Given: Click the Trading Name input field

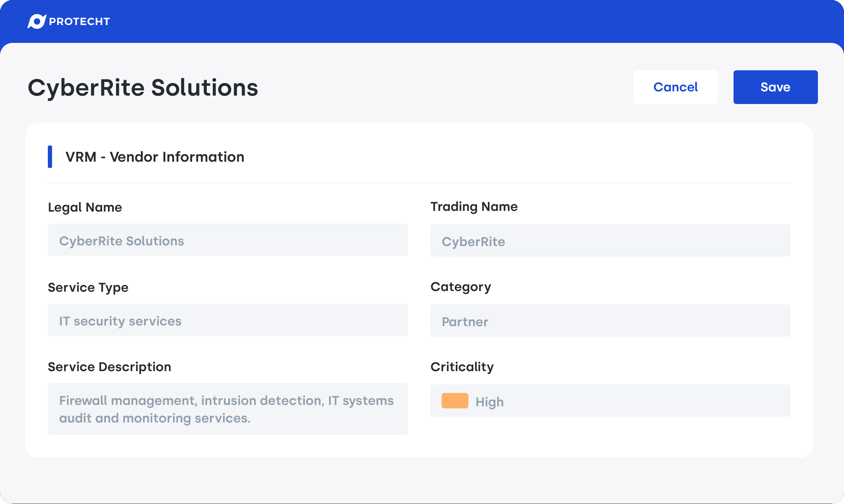Looking at the screenshot, I should (610, 240).
